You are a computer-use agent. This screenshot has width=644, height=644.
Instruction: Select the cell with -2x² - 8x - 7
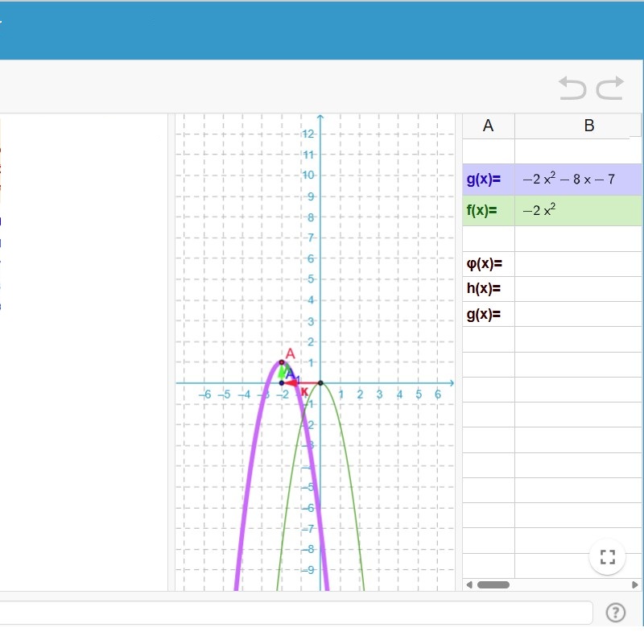point(578,180)
